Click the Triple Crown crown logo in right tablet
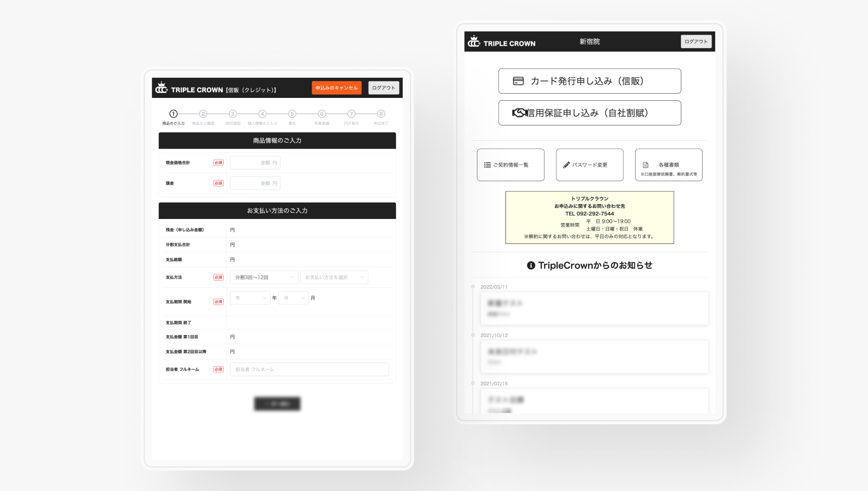The width and height of the screenshot is (868, 491). [x=474, y=41]
